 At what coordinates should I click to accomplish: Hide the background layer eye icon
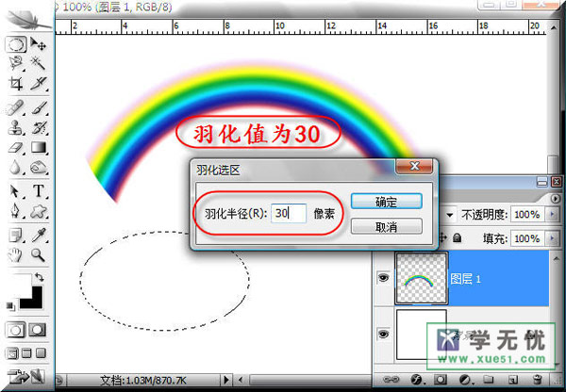(x=383, y=334)
